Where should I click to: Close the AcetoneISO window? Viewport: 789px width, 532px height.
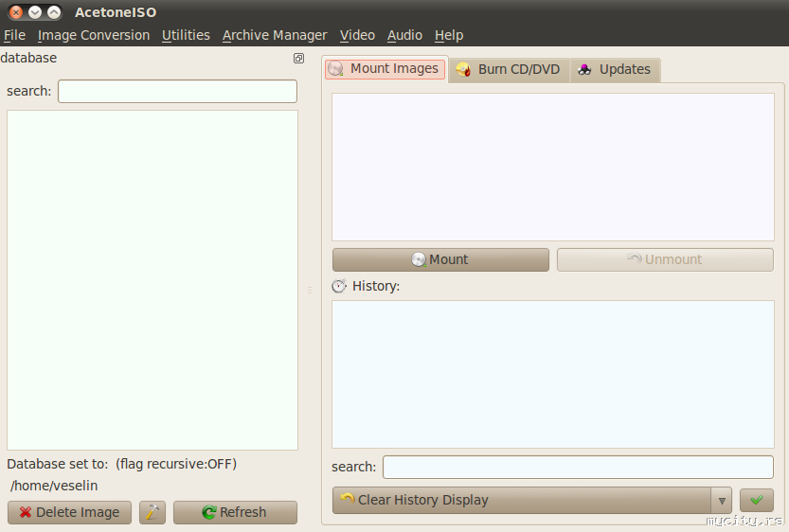point(16,12)
